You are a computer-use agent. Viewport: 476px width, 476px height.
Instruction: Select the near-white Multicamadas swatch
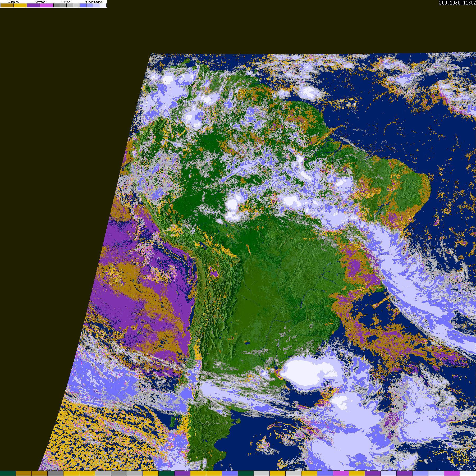coord(103,5)
